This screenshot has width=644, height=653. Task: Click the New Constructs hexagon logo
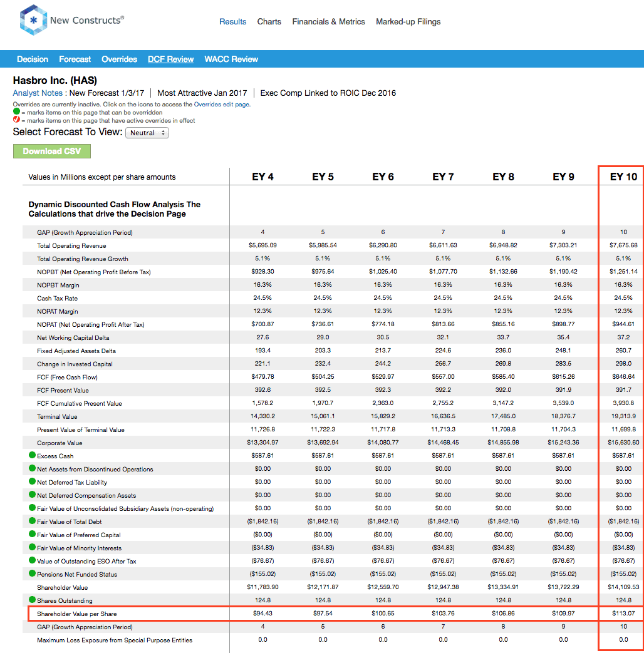click(33, 20)
